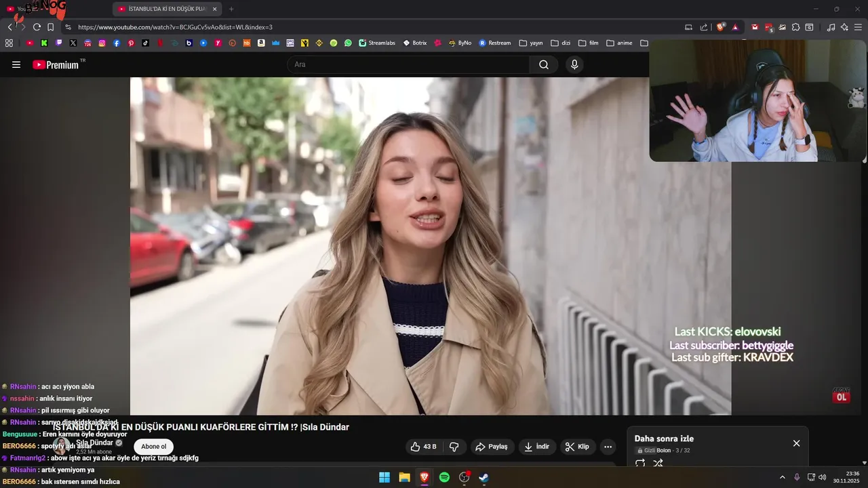The width and height of the screenshot is (868, 488).
Task: Expand the dizi bookmarks folder
Action: [560, 43]
